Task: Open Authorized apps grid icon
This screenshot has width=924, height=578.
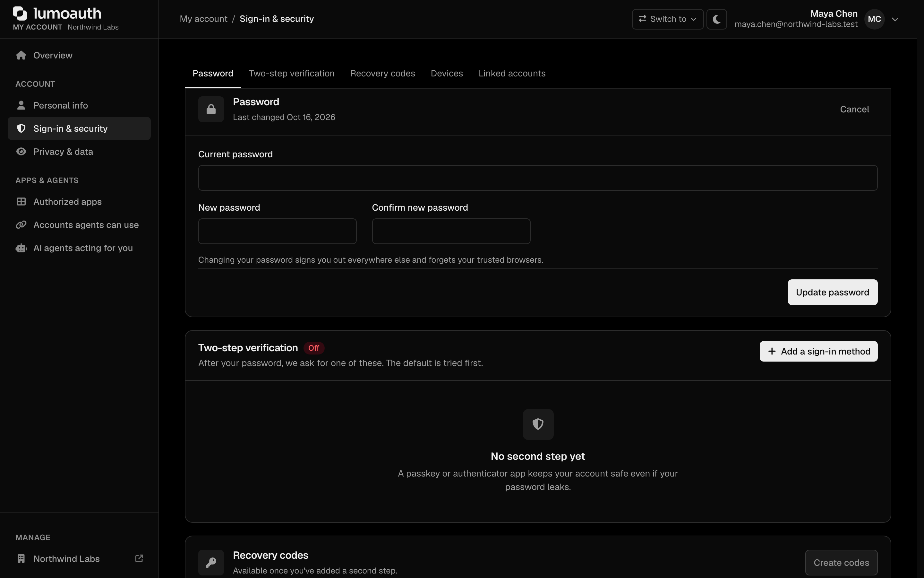Action: (x=21, y=201)
